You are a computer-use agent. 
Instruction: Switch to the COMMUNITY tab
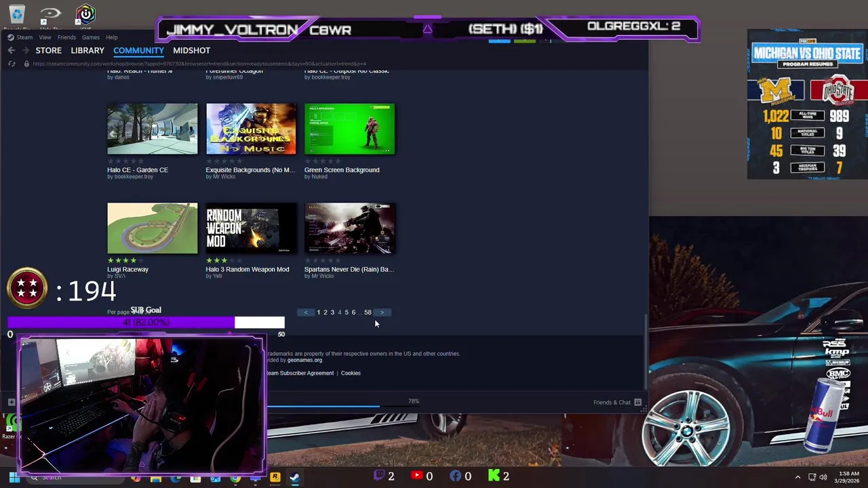(138, 50)
